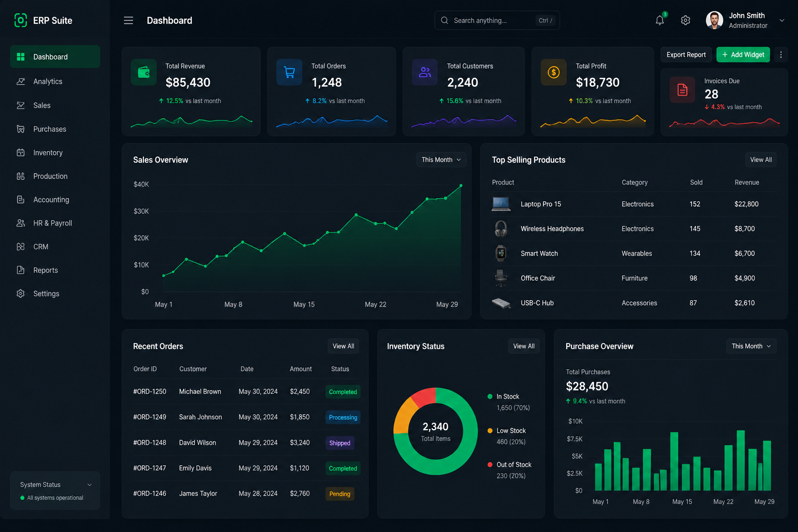Click the Total Profit dollar coin icon
This screenshot has height=532, width=798.
554,72
